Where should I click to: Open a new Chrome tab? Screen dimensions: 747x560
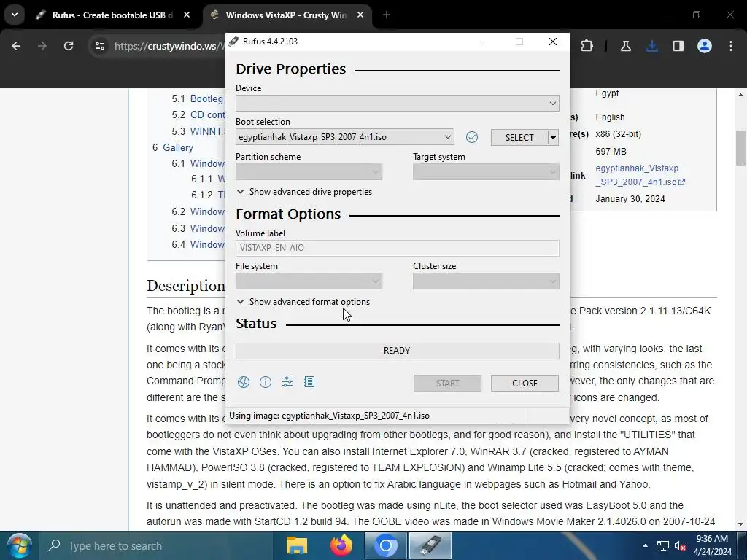click(387, 15)
